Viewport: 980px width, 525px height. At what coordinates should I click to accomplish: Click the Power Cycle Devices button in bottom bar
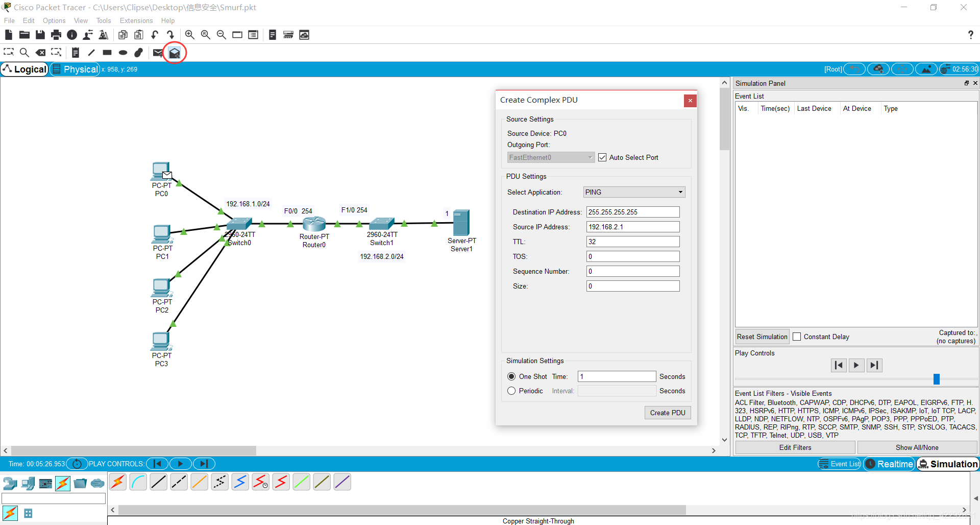pos(77,464)
